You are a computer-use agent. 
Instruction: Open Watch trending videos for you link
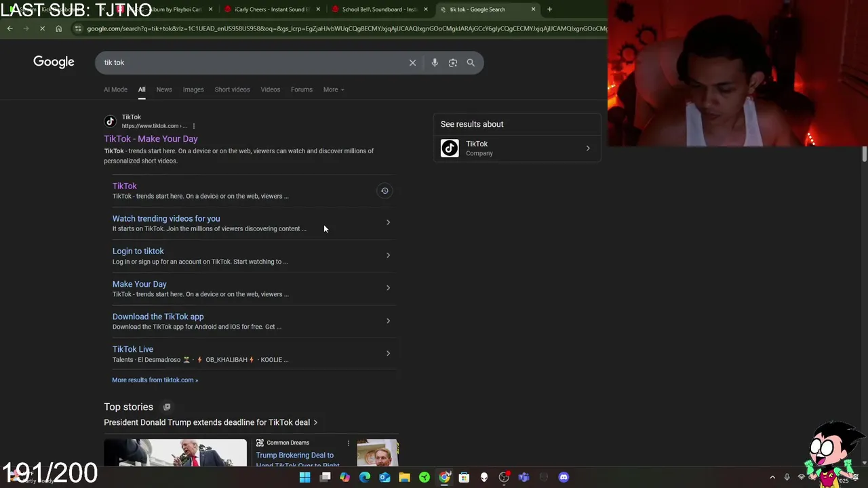click(x=166, y=218)
